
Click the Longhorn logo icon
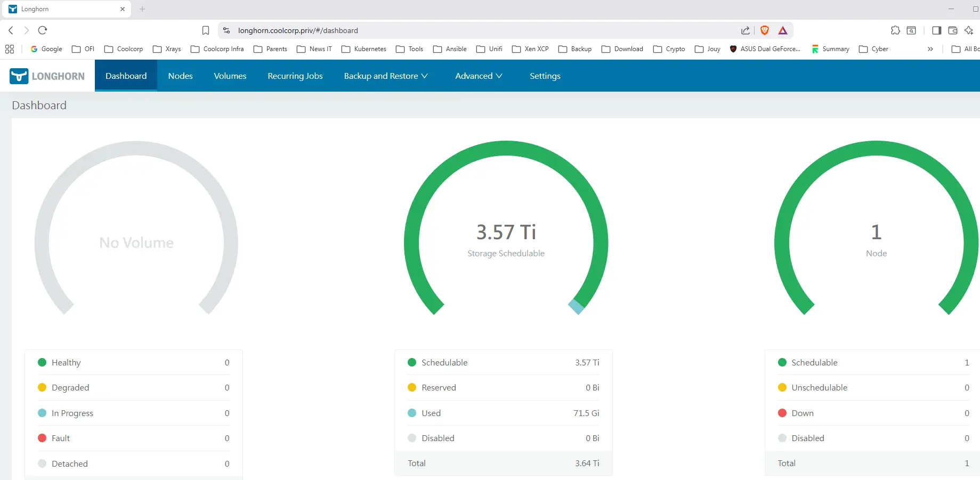coord(19,76)
